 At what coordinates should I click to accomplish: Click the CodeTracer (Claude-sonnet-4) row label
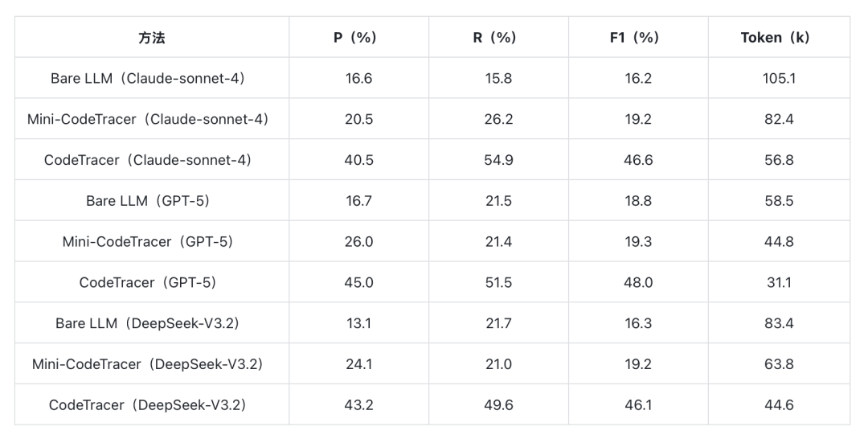coord(151,160)
